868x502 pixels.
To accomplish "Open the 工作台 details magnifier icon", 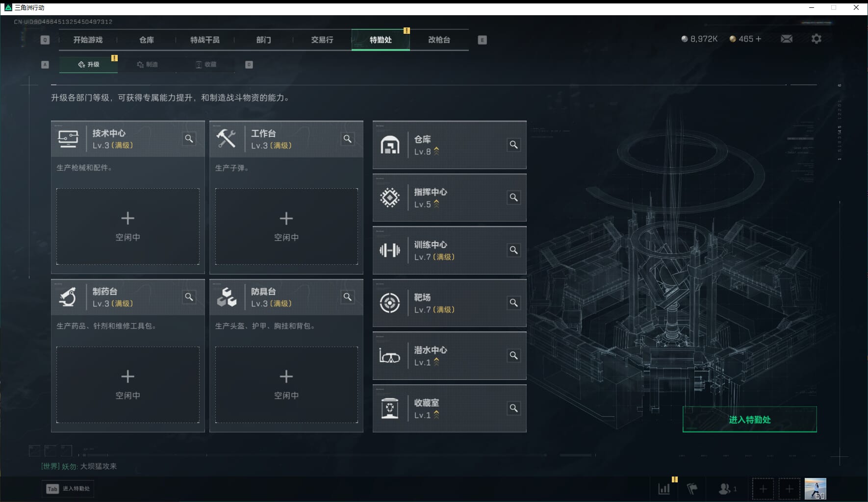I will (347, 139).
